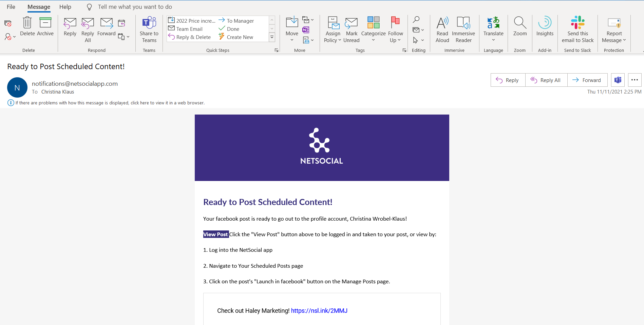Screen dimensions: 644x325
Task: Open the Follow Up flag menu
Action: click(x=395, y=30)
